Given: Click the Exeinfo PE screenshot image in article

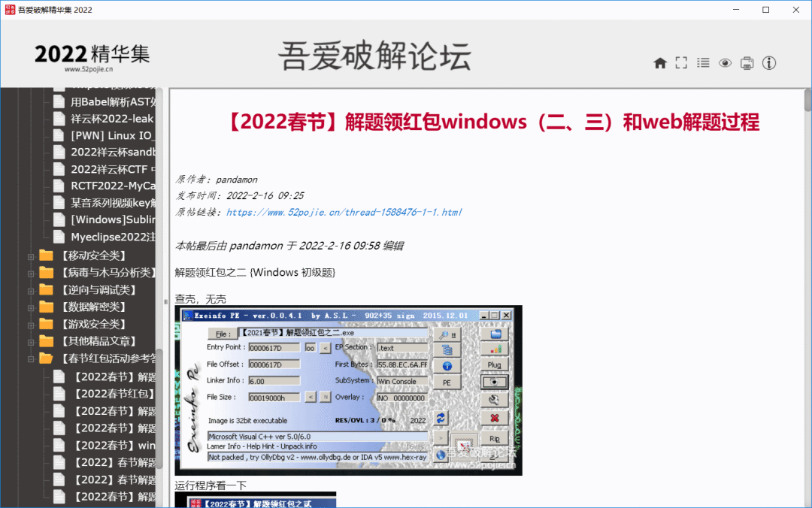Looking at the screenshot, I should 349,391.
